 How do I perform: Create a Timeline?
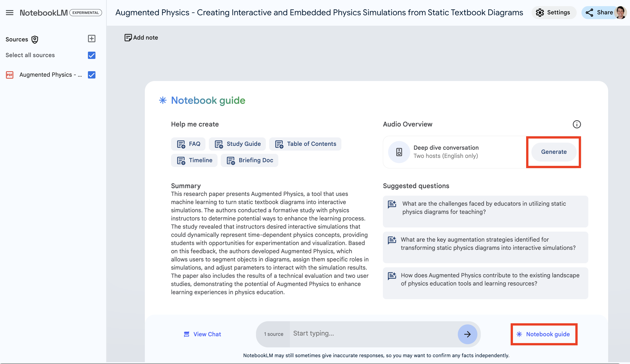[x=194, y=160]
